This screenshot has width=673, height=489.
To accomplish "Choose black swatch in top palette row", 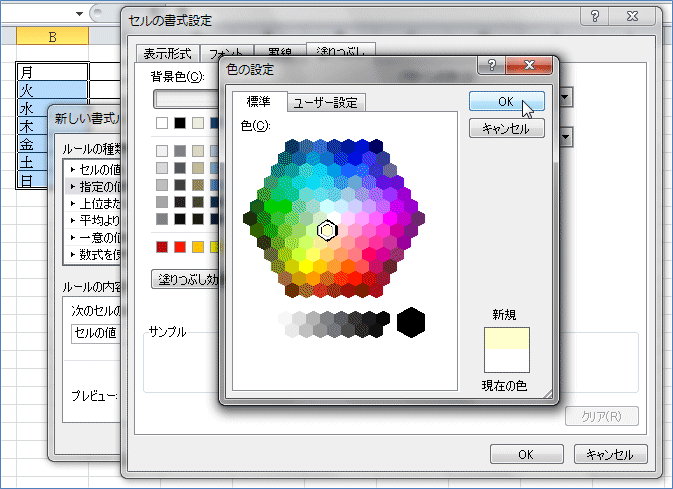I will click(x=180, y=123).
